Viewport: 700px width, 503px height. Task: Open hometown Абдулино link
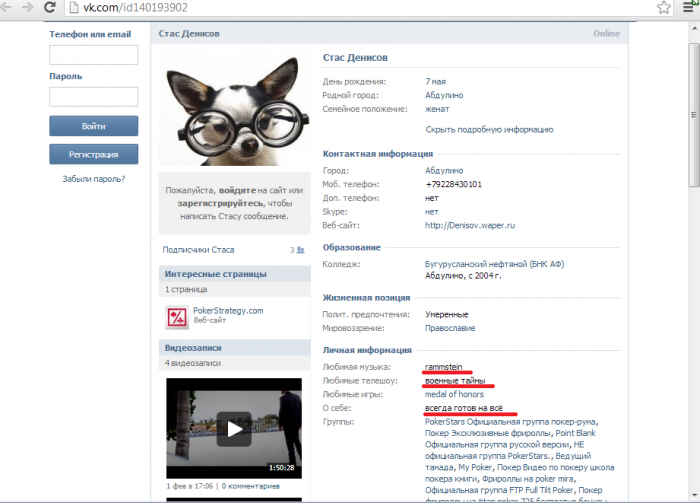click(444, 95)
